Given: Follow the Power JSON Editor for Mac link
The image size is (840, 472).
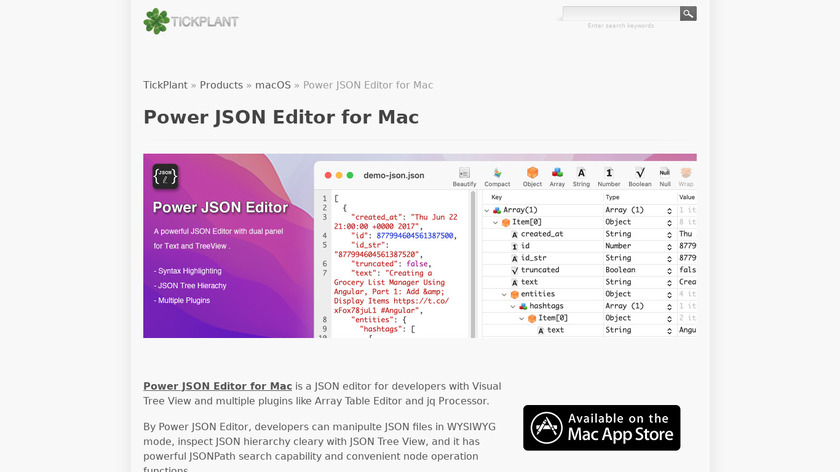Looking at the screenshot, I should point(218,386).
